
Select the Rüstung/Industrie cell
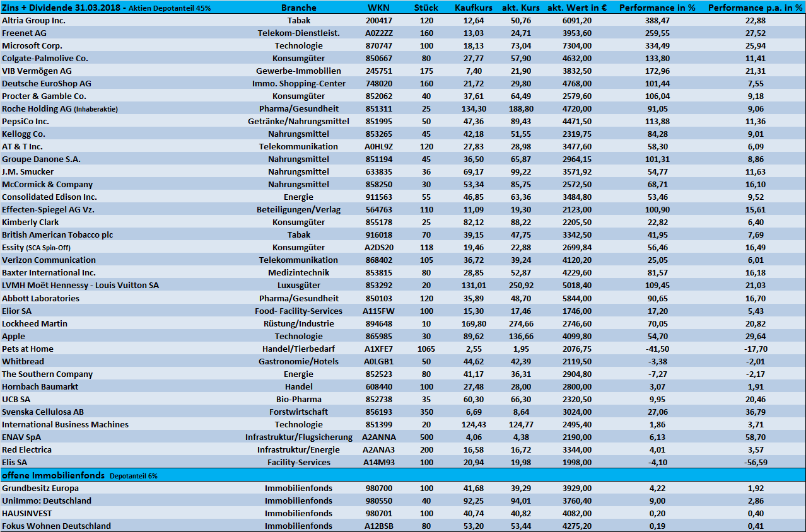point(298,323)
